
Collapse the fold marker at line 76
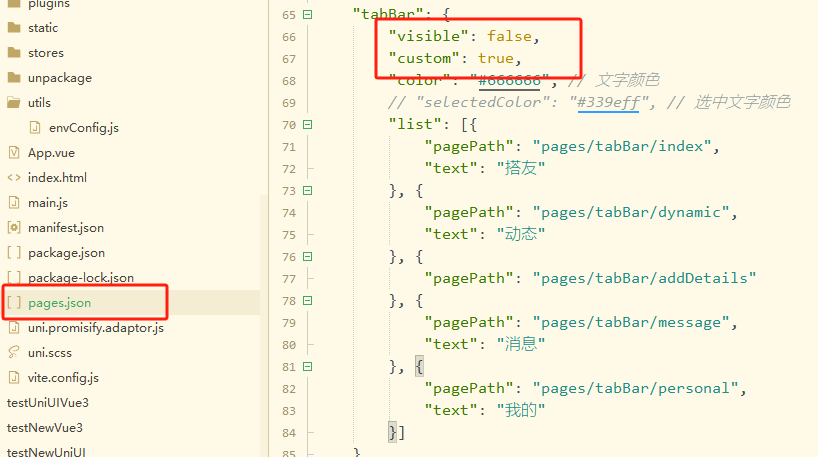308,257
